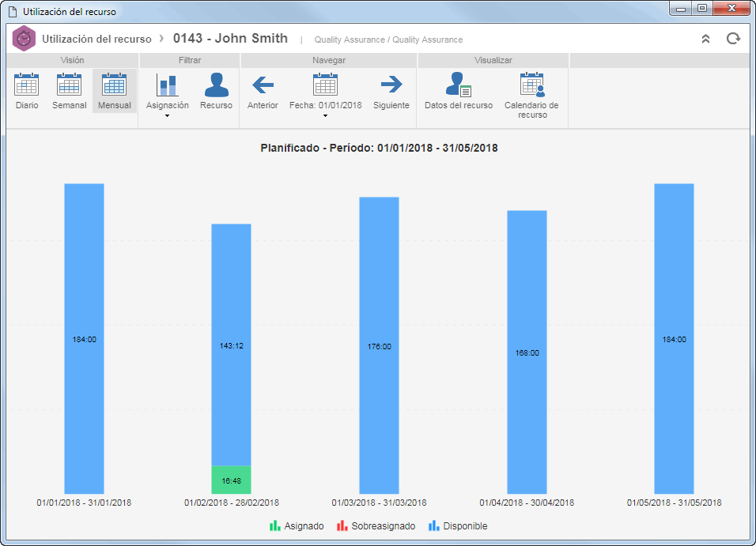756x546 pixels.
Task: Click the April 168:00 bar
Action: 527,352
